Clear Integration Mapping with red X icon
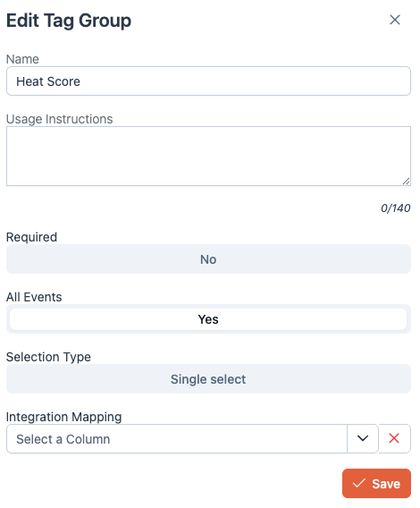Viewport: 420px width, 508px height. (394, 438)
